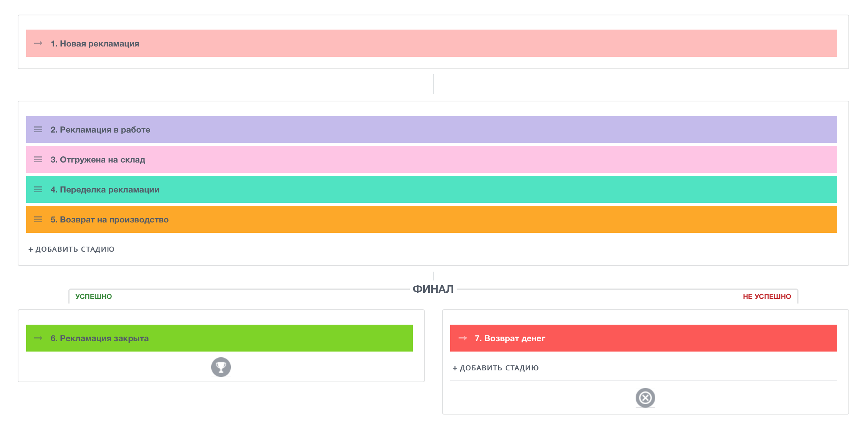Click the pink Новая рекламация stage bar
The image size is (868, 428).
pos(461,43)
